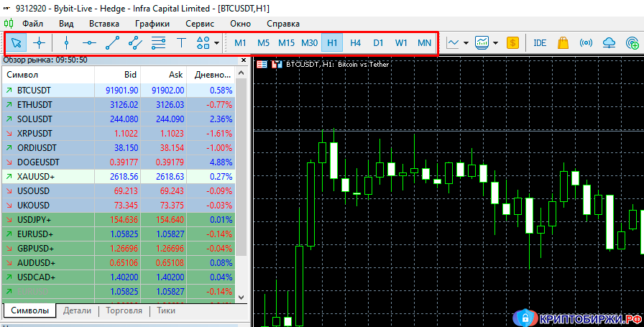Switch to the Торговля tab
The image size is (644, 327).
(x=124, y=310)
